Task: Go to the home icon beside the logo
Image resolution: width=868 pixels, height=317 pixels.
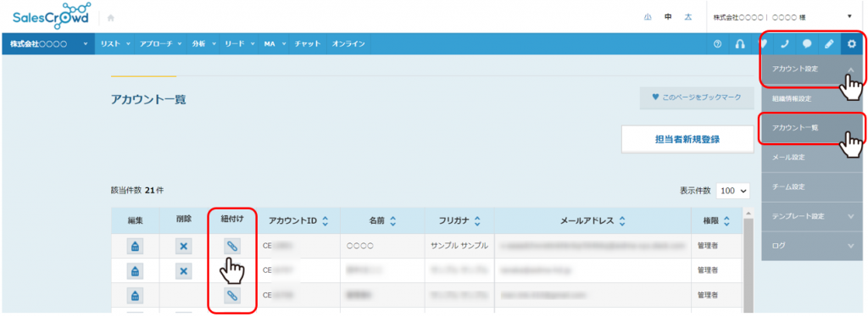Action: 111,18
